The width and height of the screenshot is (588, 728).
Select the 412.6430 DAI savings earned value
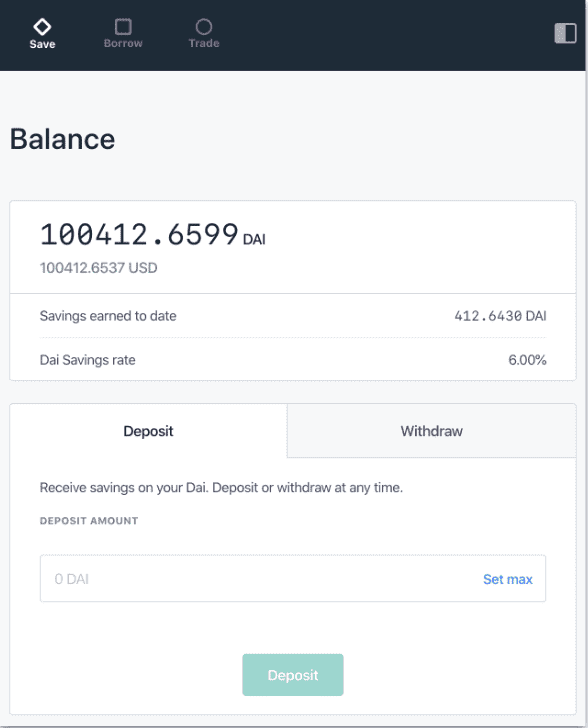click(500, 316)
